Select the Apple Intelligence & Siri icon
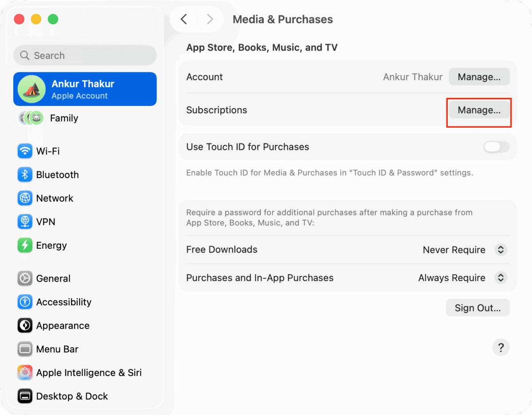 25,372
